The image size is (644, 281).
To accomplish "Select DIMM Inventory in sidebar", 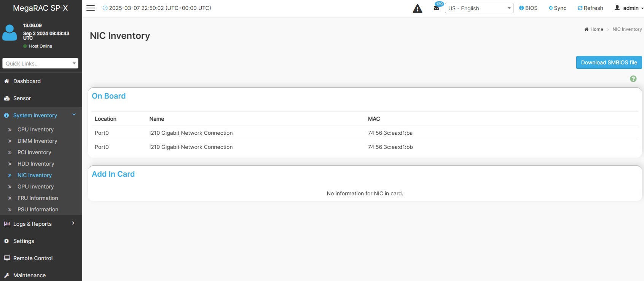I will (37, 141).
